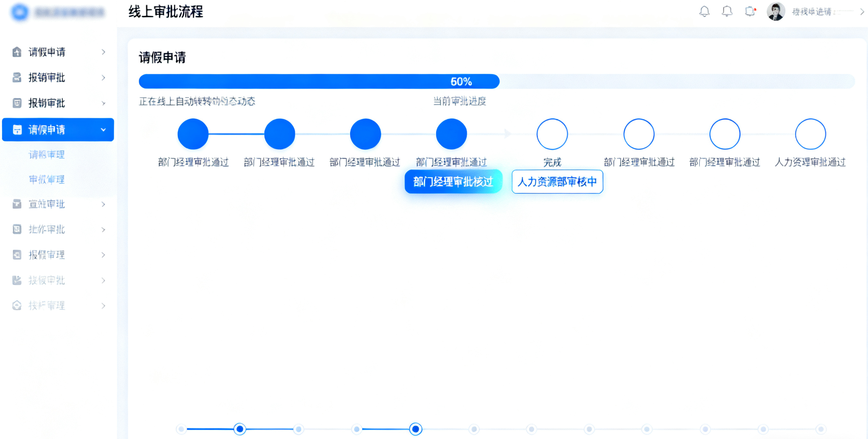868x439 pixels.
Task: Collapse the highlighted 请假申请 menu chevron
Action: click(103, 130)
